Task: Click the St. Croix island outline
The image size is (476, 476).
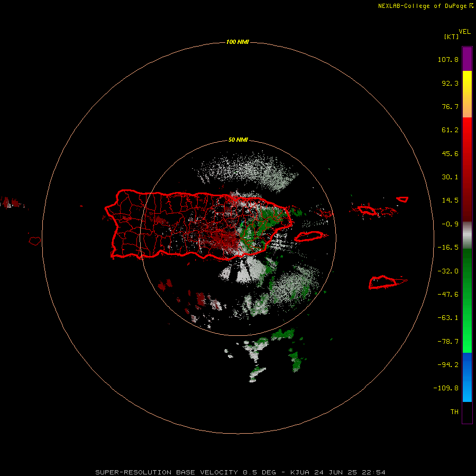Action: (387, 282)
